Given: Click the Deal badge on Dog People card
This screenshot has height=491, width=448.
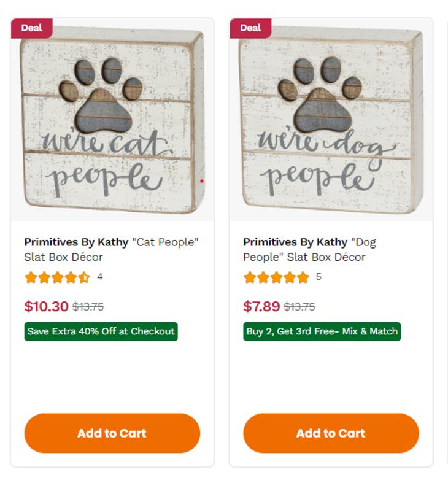Looking at the screenshot, I should (250, 28).
